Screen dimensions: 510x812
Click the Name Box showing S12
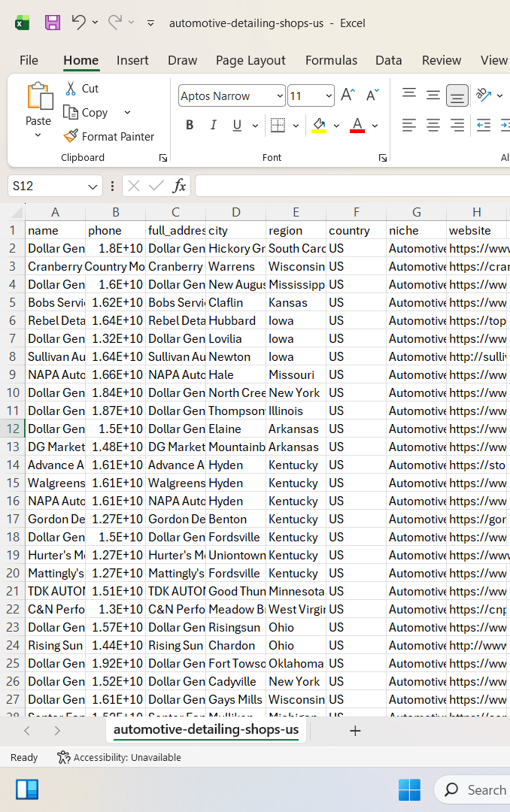(47, 186)
